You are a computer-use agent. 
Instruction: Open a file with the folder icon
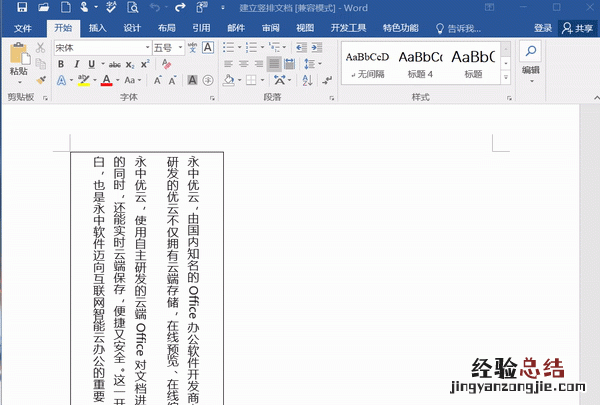pyautogui.click(x=44, y=7)
